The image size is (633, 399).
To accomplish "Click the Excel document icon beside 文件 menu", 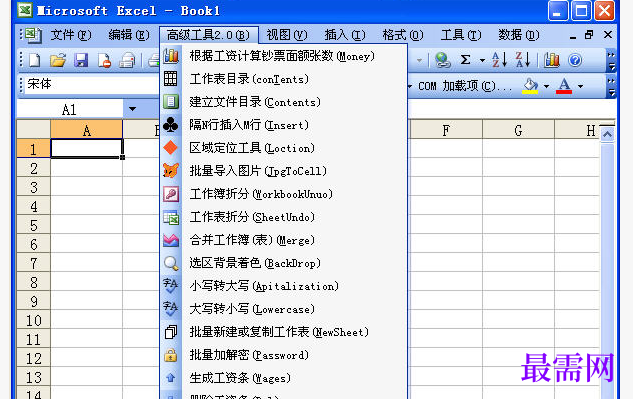I will (33, 36).
